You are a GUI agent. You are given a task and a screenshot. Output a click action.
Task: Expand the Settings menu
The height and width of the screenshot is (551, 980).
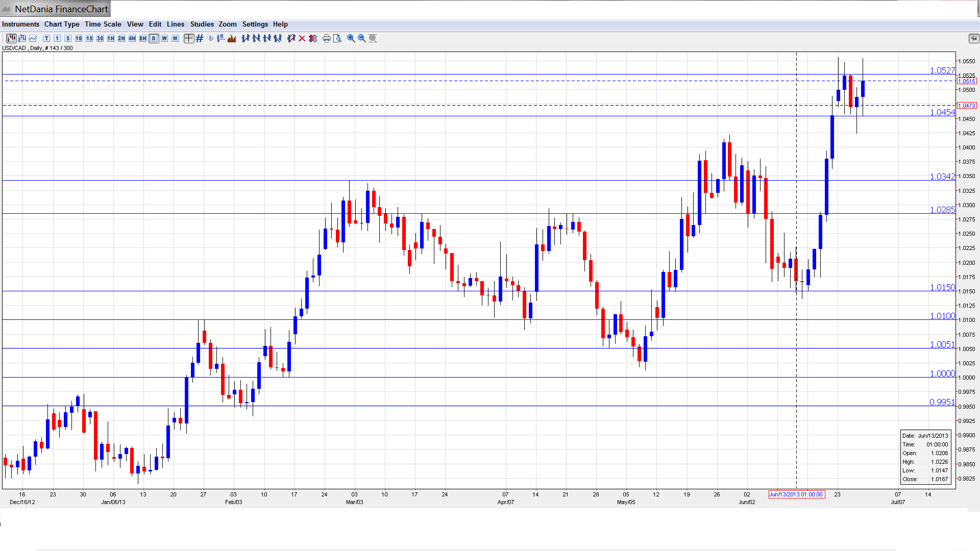255,24
